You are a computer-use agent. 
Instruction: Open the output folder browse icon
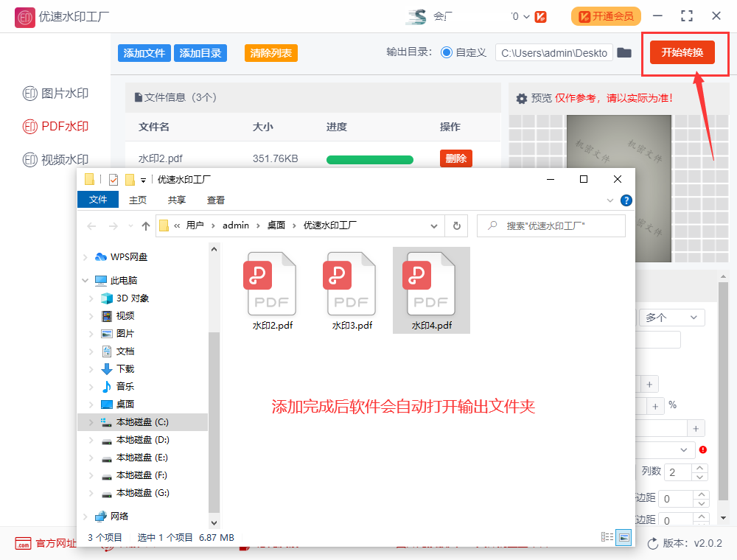click(x=624, y=52)
